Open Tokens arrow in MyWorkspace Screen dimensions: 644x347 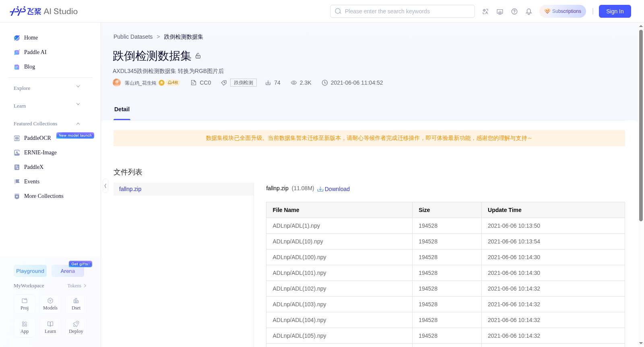pos(85,286)
